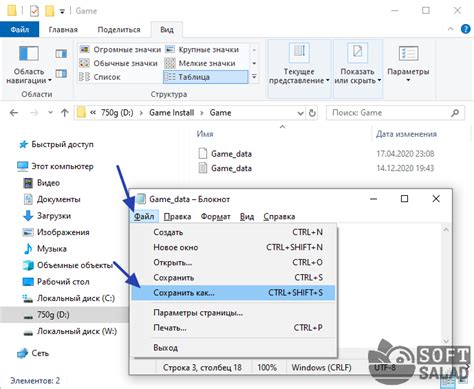The height and width of the screenshot is (389, 474).
Task: Choose Открыть... from the File menu
Action: click(233, 262)
